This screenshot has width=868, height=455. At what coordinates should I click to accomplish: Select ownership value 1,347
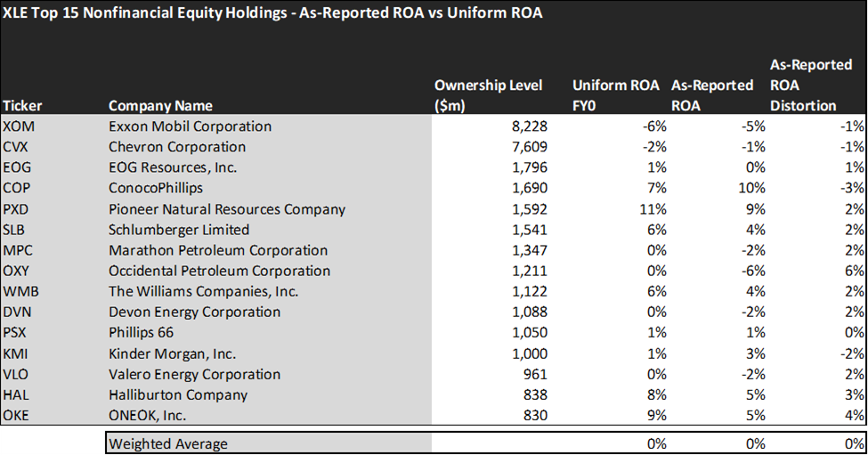[x=530, y=251]
